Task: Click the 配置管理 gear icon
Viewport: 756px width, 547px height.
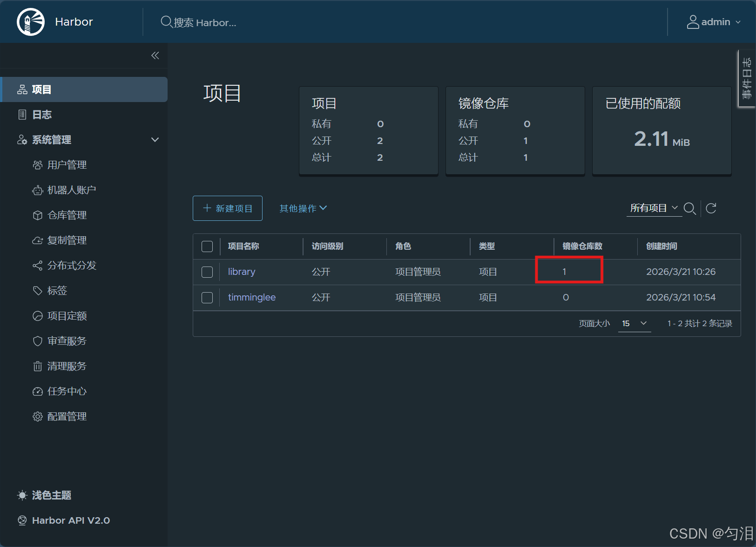Action: coord(38,417)
